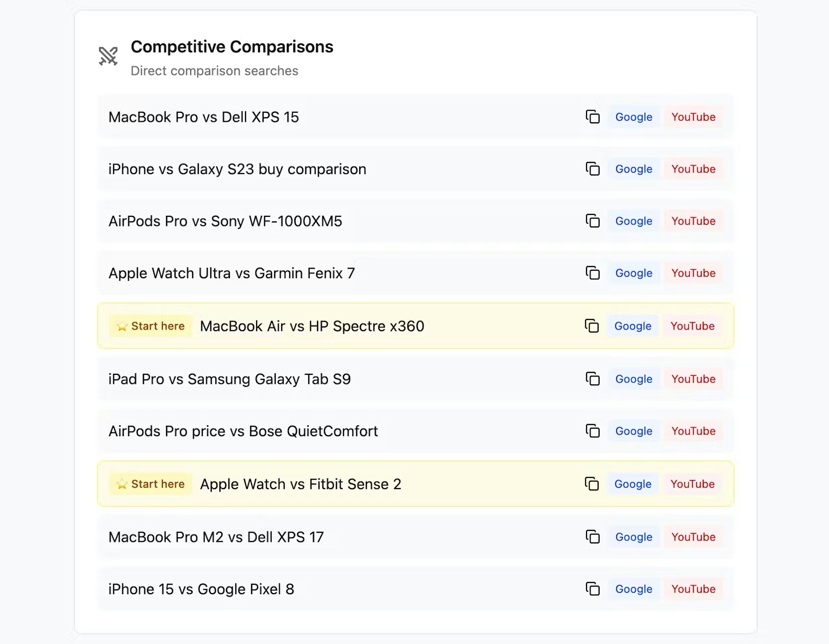Search Apple Watch Ultra vs Garmin Fenix 7 on YouTube

(x=694, y=273)
